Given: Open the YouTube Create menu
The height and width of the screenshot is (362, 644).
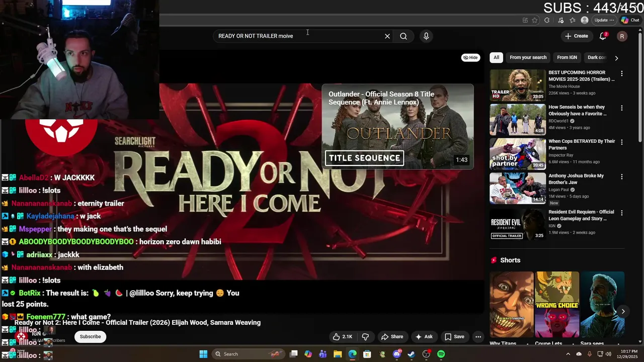Looking at the screenshot, I should 577,36.
